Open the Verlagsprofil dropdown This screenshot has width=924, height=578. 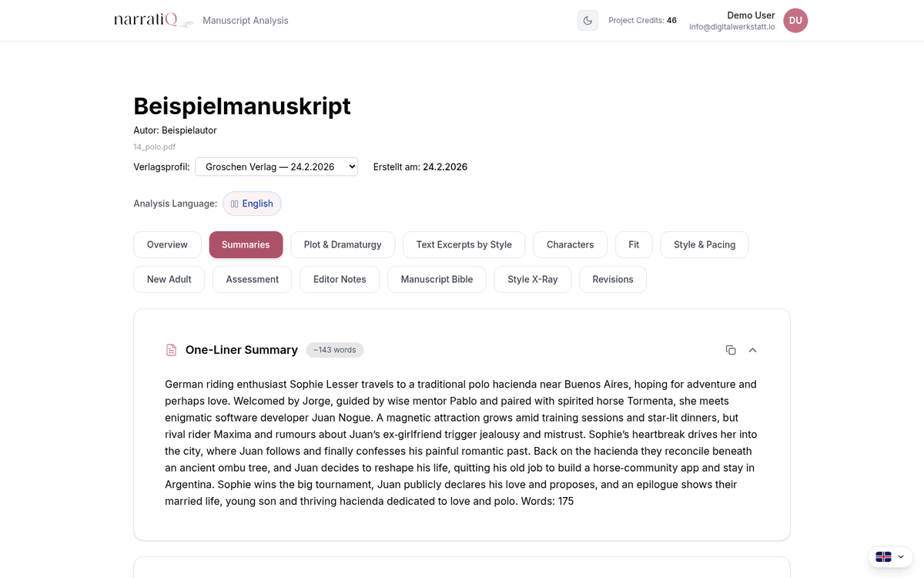coord(276,166)
